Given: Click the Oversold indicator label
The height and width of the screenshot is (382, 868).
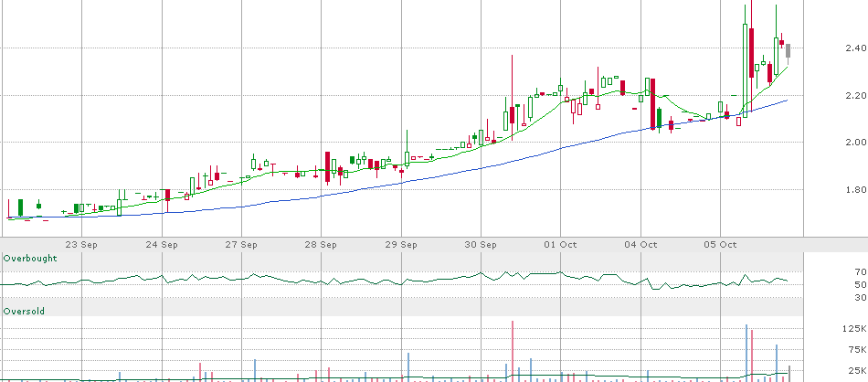Looking at the screenshot, I should (x=24, y=312).
